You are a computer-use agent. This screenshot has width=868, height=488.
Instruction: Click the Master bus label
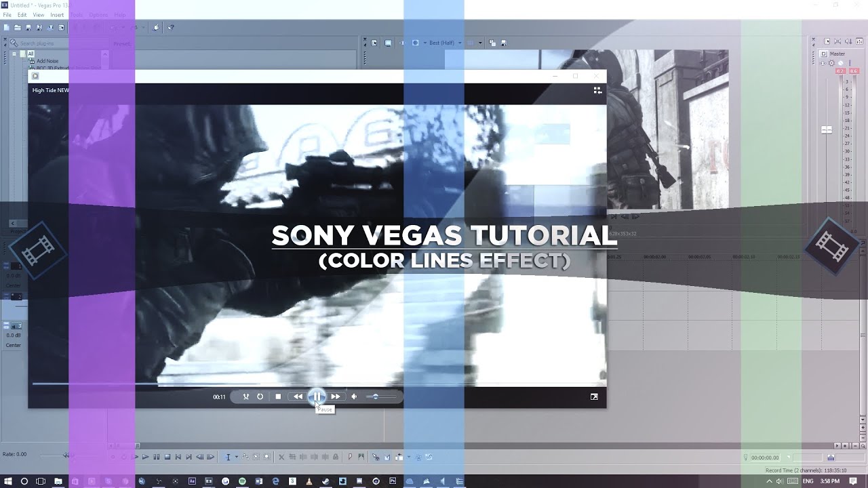(837, 54)
